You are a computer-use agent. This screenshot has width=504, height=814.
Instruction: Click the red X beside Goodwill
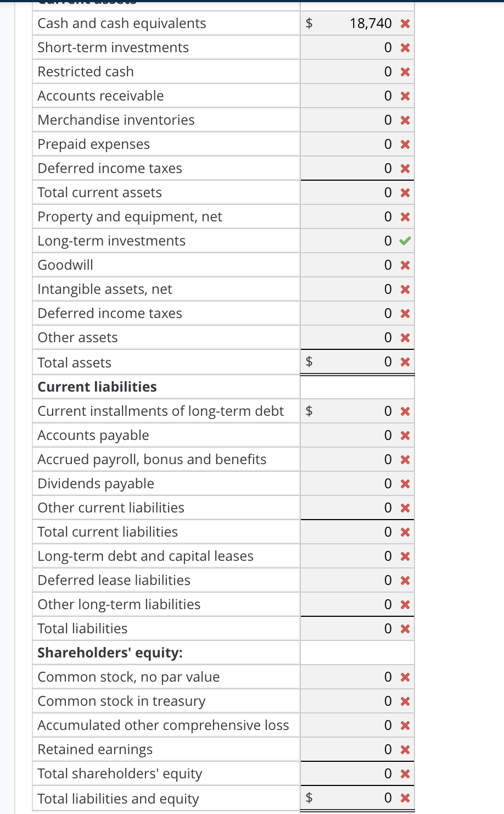[405, 265]
